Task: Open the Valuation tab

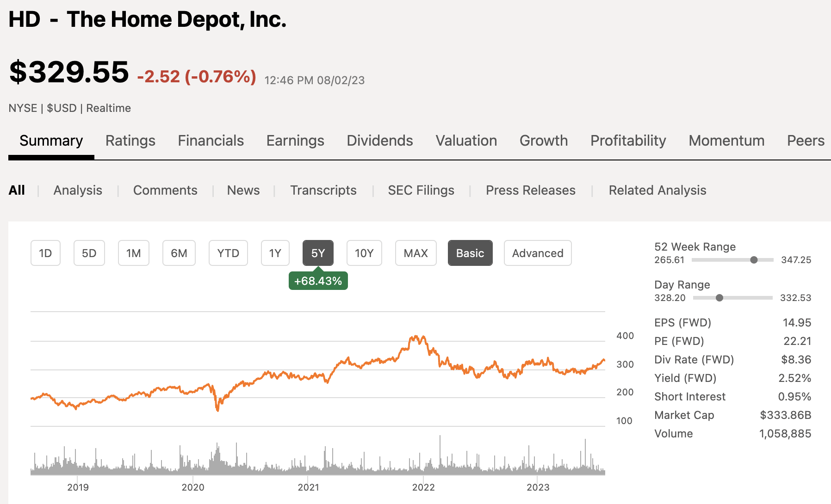Action: coord(466,141)
